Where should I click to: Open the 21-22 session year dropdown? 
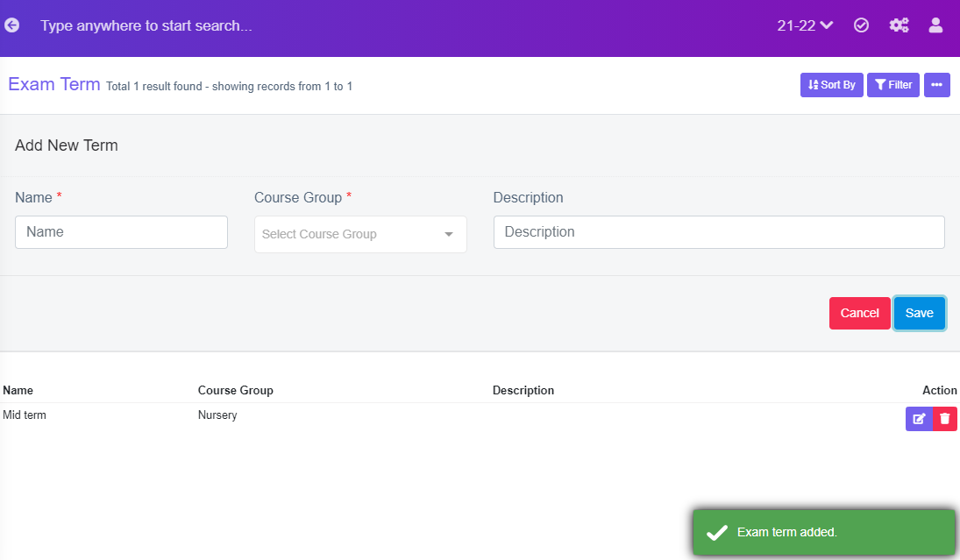[805, 25]
